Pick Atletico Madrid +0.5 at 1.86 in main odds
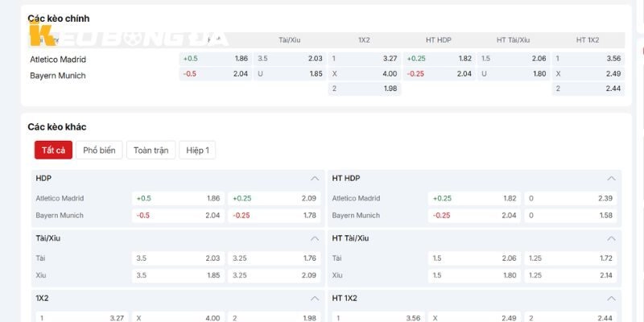Viewport: 644px width, 322px height. click(216, 59)
